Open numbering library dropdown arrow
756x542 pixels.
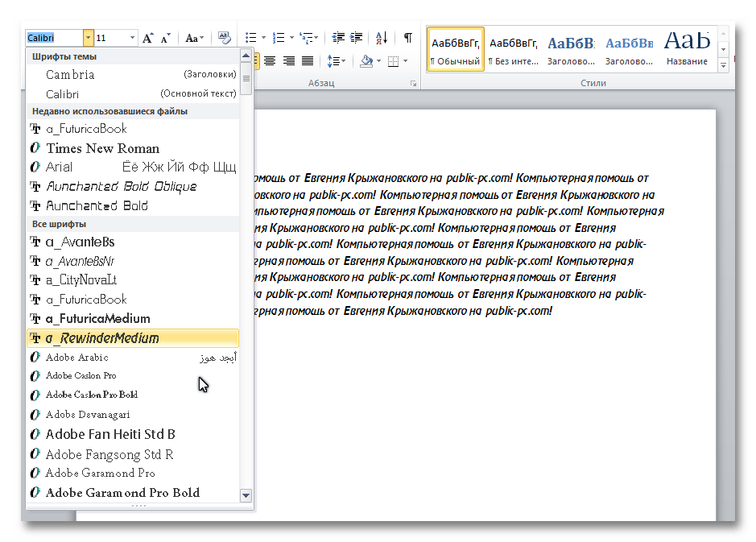[x=291, y=38]
